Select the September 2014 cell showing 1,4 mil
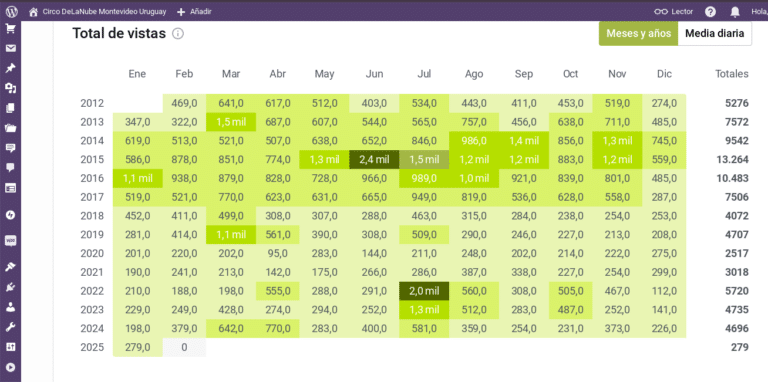This screenshot has width=768, height=382. click(524, 141)
